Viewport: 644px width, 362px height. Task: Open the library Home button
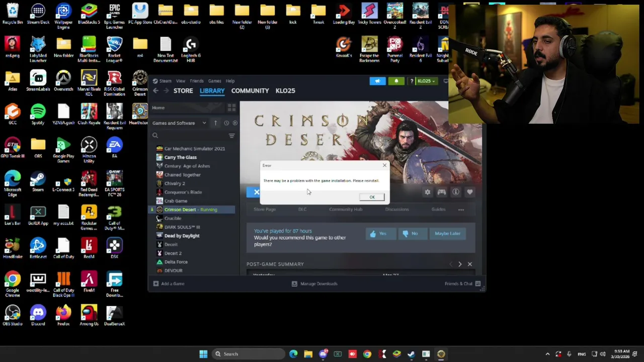(158, 108)
